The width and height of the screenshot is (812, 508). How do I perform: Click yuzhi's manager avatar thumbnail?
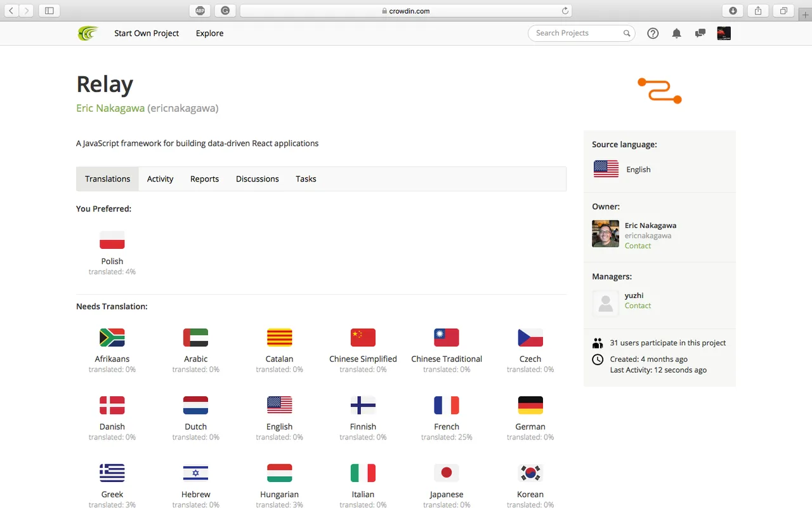[x=605, y=304]
